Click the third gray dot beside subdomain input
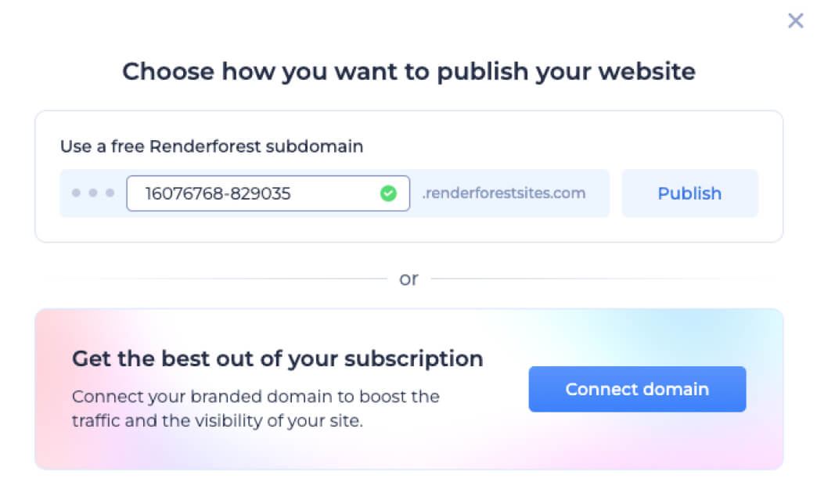 point(110,193)
